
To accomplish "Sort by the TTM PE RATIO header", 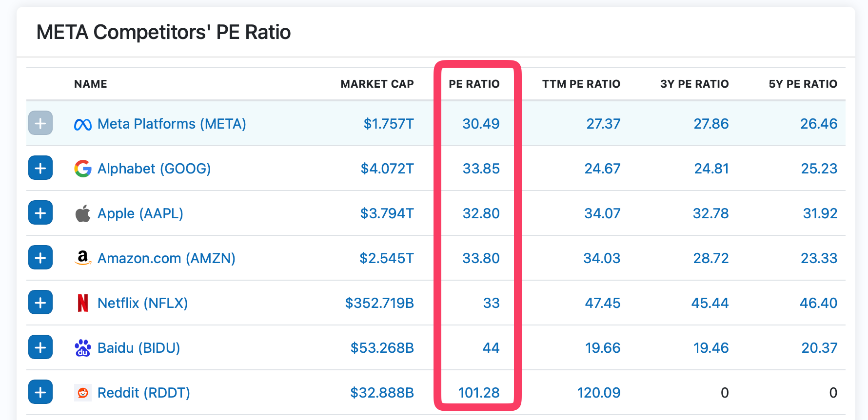I will coord(581,84).
